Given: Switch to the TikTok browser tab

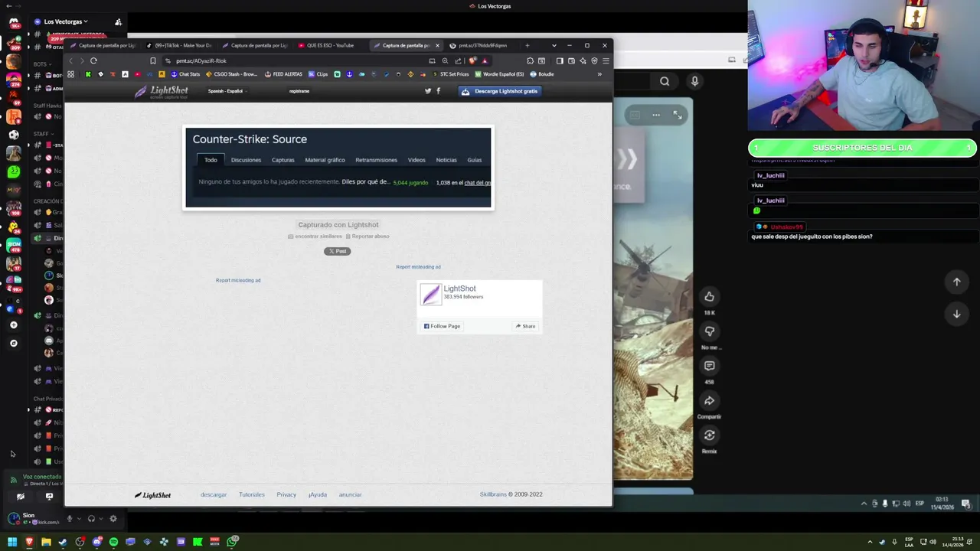Looking at the screenshot, I should 179,45.
